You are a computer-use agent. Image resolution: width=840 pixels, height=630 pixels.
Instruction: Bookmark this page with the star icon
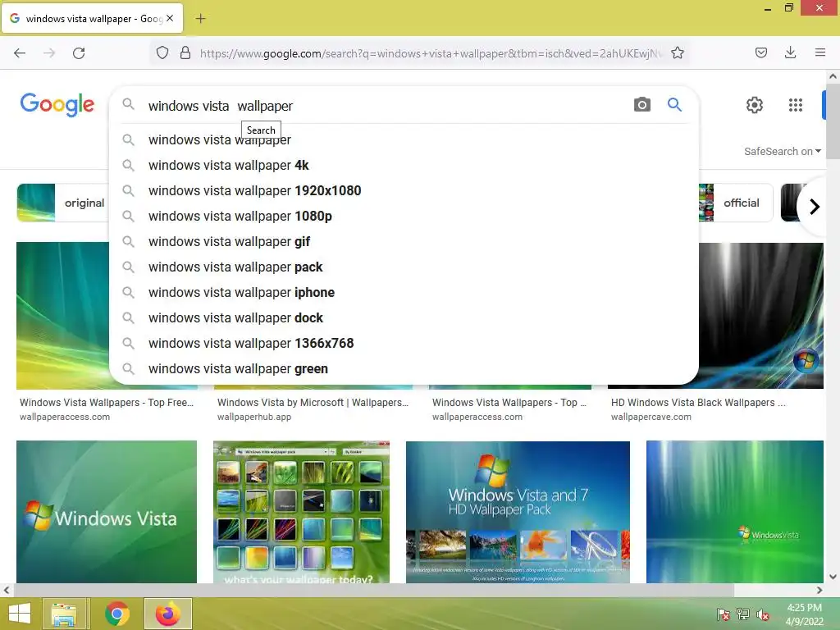coord(678,53)
